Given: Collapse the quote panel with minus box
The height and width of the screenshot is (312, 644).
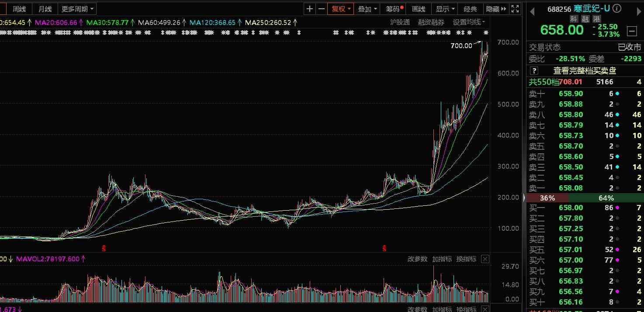Looking at the screenshot, I should [x=632, y=31].
